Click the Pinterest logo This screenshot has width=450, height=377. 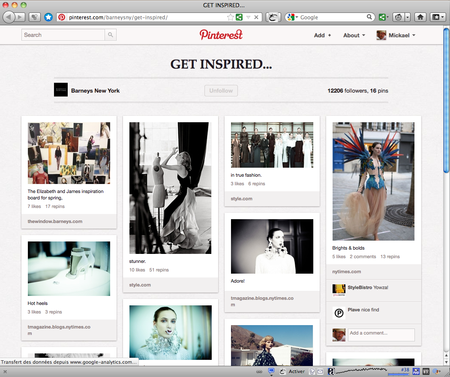221,34
